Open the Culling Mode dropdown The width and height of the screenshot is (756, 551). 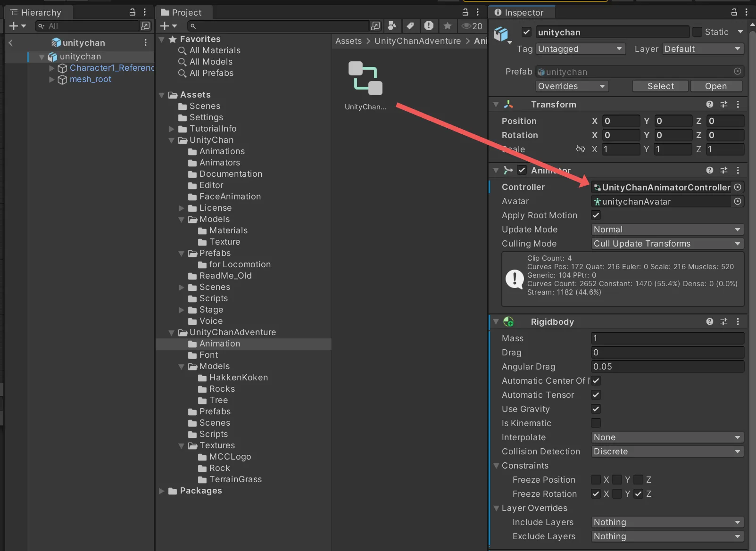coord(667,244)
